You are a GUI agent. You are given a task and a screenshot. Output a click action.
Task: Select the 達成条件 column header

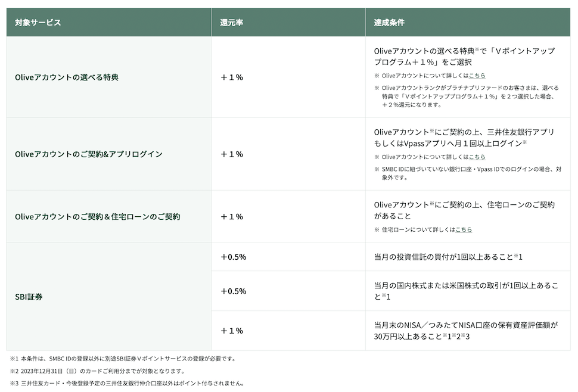[389, 23]
